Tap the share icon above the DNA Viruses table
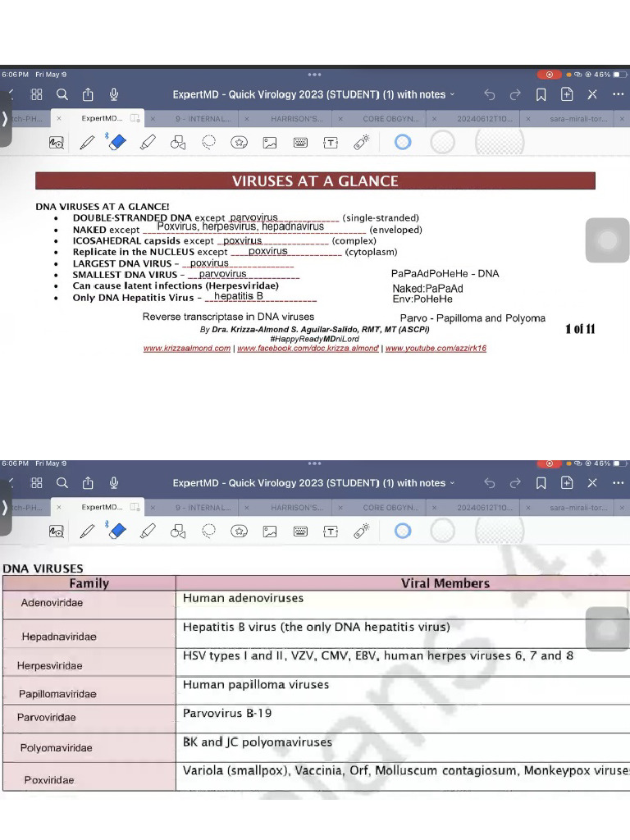Image resolution: width=630 pixels, height=840 pixels. click(x=88, y=483)
